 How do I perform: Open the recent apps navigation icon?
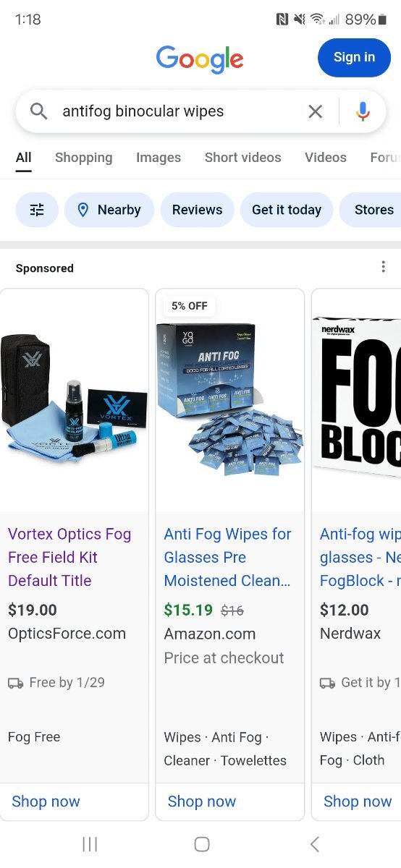pos(90,843)
